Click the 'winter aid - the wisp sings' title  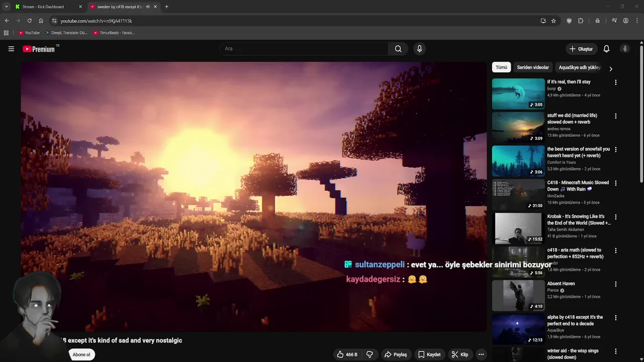pyautogui.click(x=573, y=354)
